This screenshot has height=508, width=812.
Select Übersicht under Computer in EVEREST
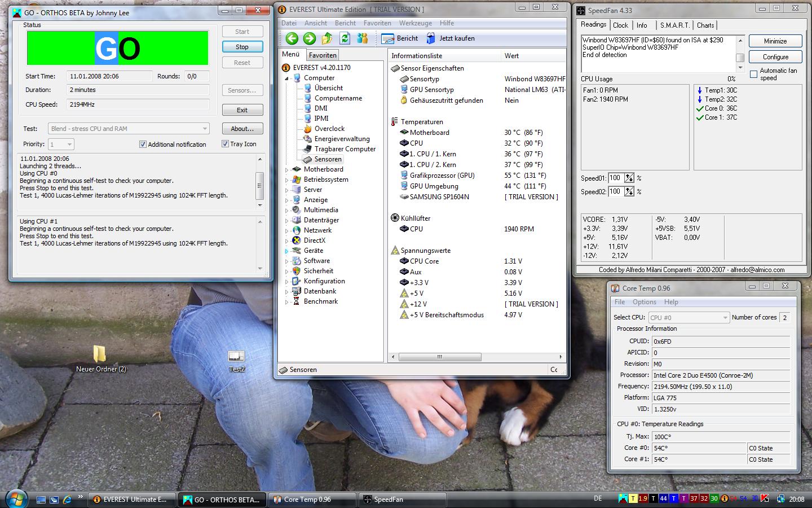click(329, 88)
